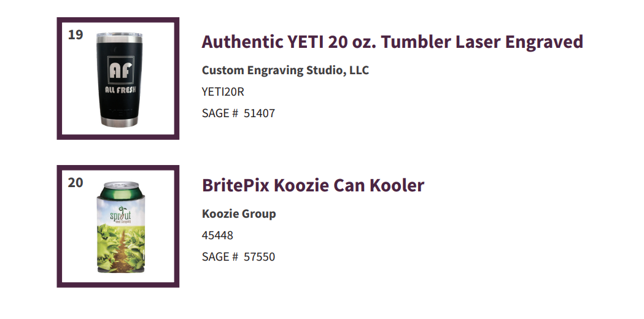Open the YETI tumbler product thumbnail
The width and height of the screenshot is (644, 319).
(x=119, y=80)
